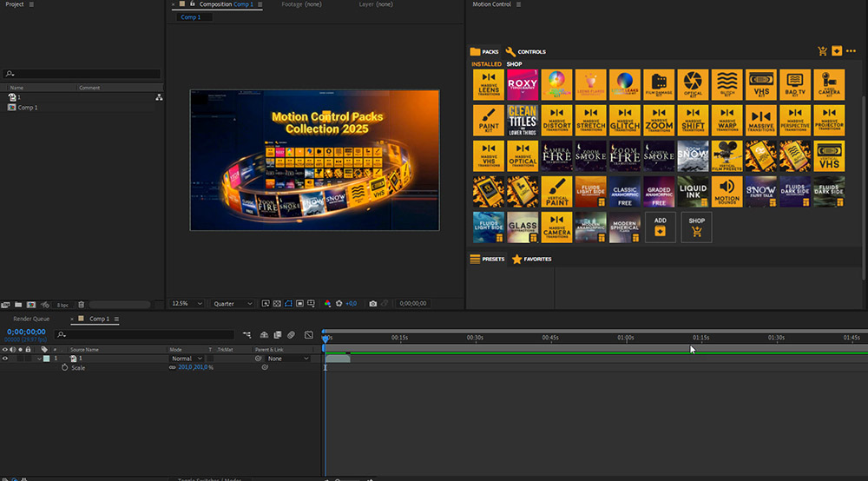Open the Quarter resolution dropdown

pos(233,304)
